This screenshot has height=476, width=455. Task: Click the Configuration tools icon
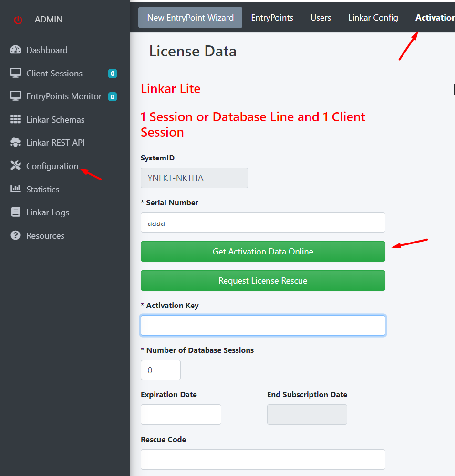[15, 166]
